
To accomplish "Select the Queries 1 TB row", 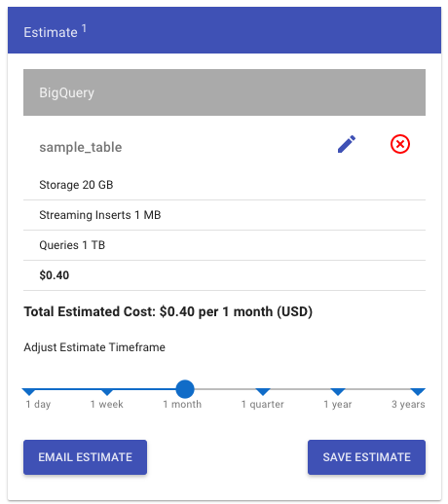I will pos(224,245).
